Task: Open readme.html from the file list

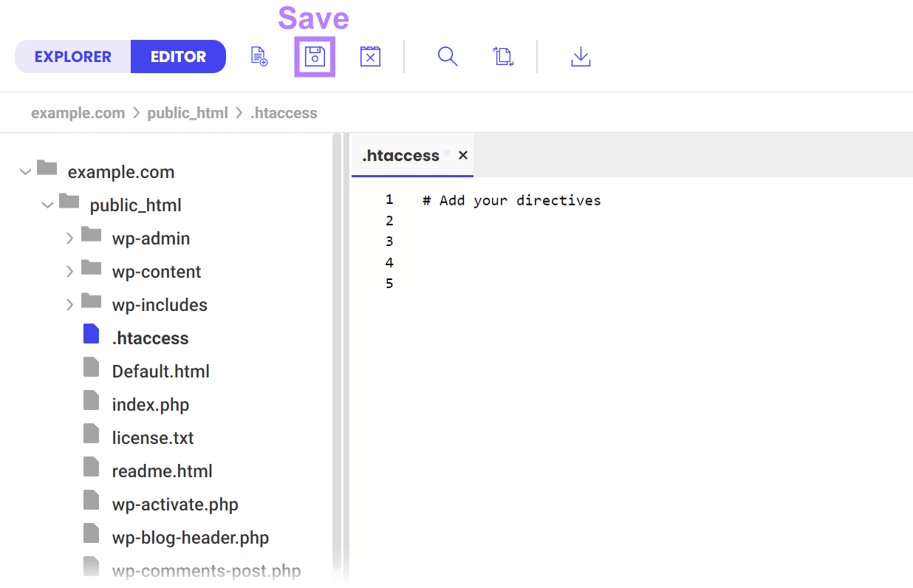Action: point(162,471)
